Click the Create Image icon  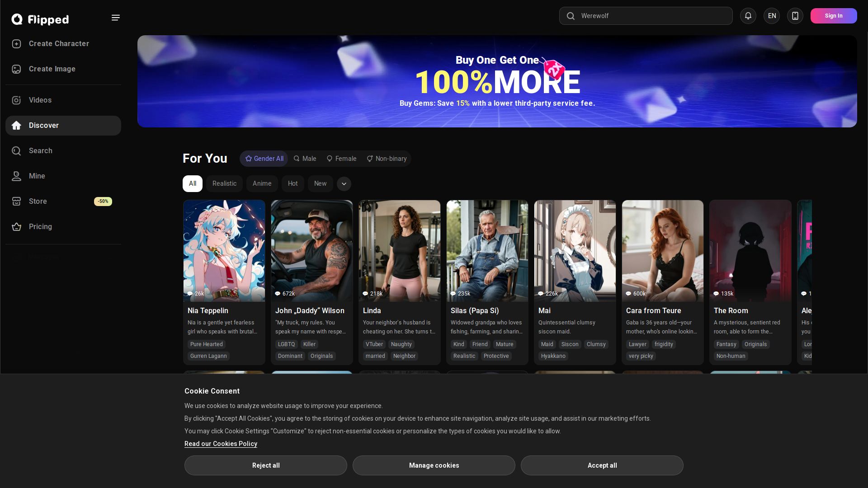click(17, 69)
